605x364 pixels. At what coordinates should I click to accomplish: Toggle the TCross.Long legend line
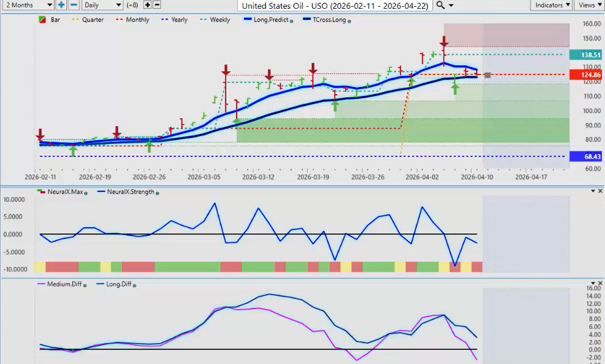coord(328,20)
